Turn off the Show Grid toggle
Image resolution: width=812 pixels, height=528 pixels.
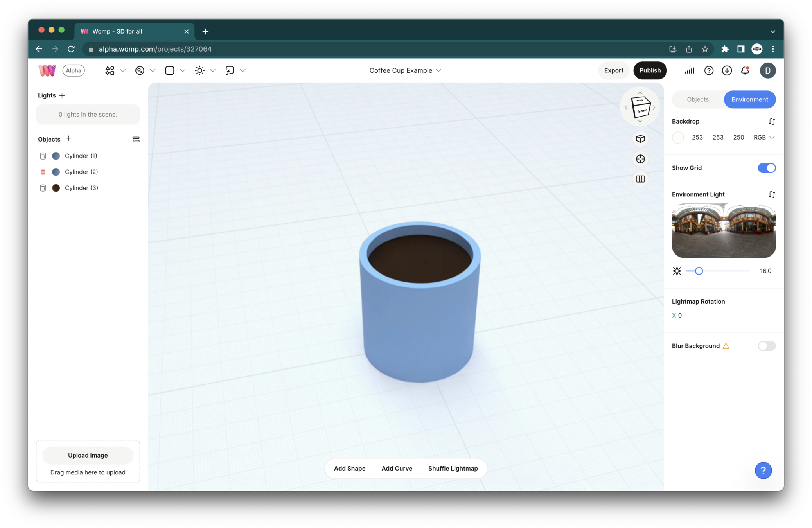click(x=766, y=168)
